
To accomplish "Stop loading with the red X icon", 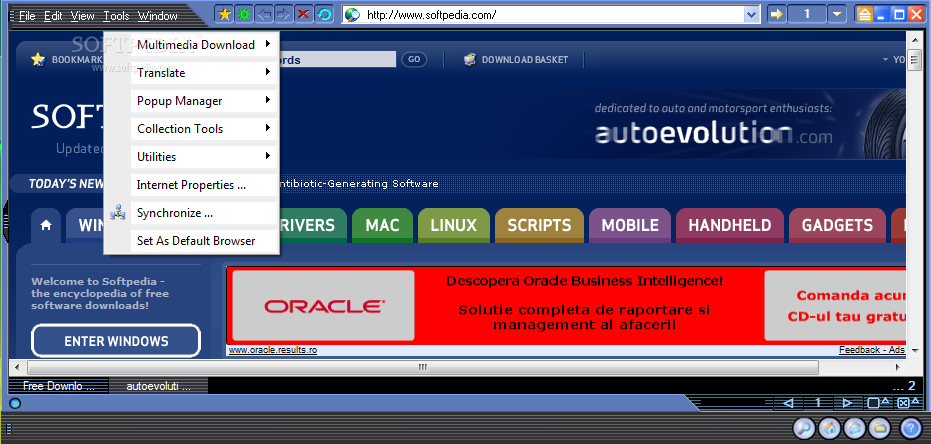I will [304, 14].
